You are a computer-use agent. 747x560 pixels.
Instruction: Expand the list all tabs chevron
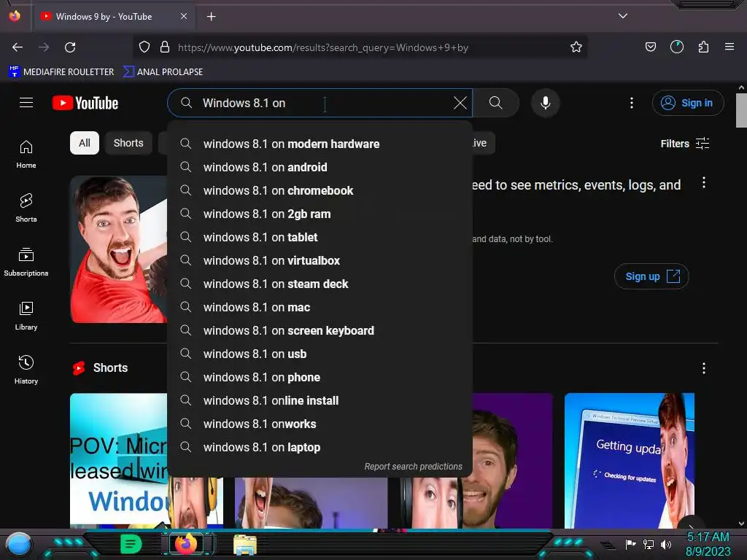(623, 16)
